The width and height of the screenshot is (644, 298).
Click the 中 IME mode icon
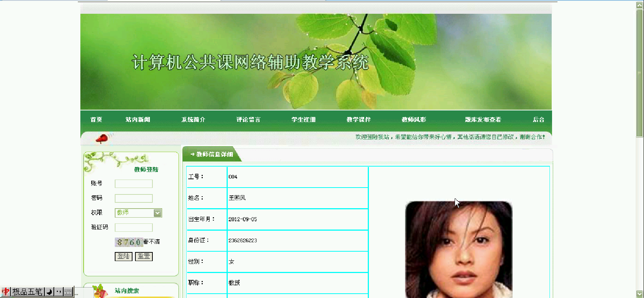(x=6, y=291)
